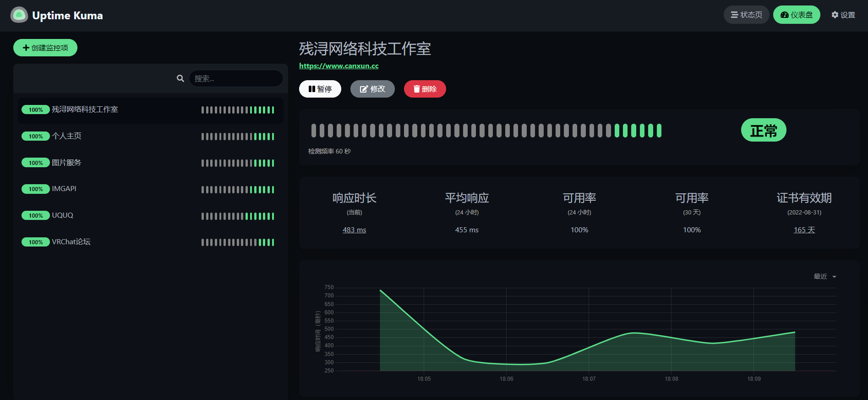Click the heartbeat bar of VRChat论坛 row

[x=238, y=242]
